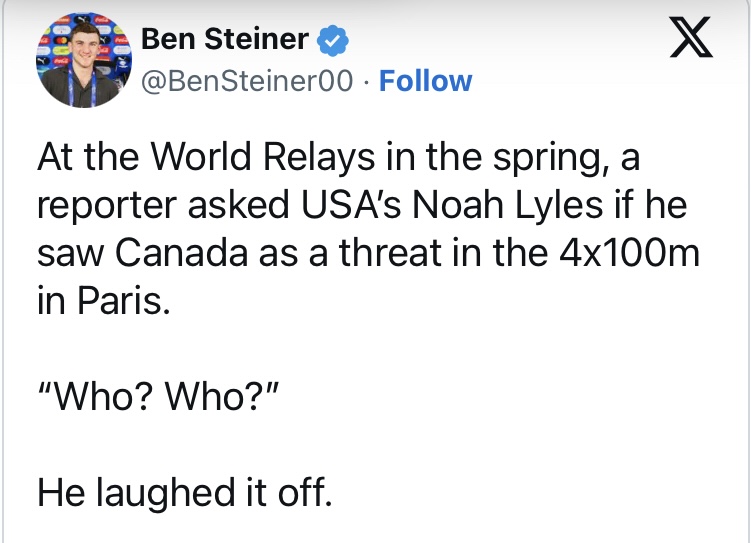
Task: Open the Ben Steiner display name
Action: 225,40
